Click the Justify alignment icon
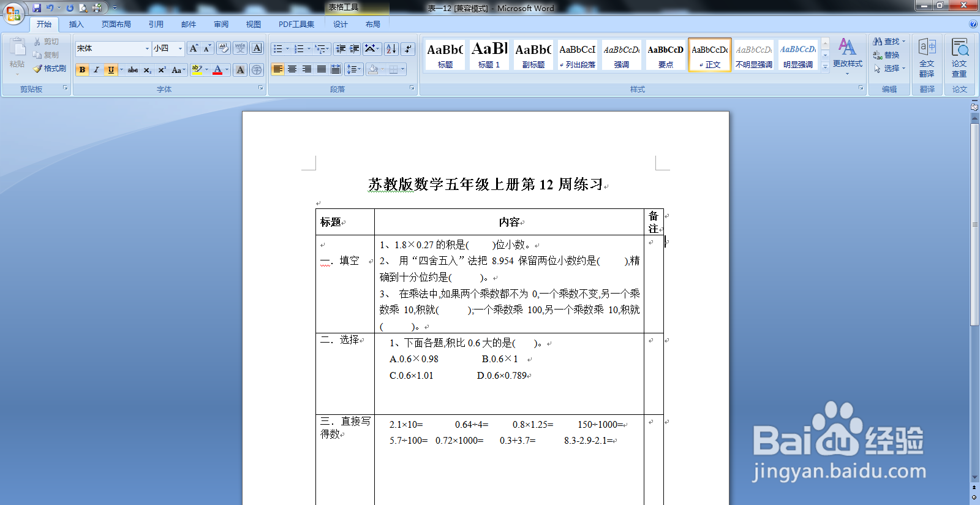 tap(322, 69)
